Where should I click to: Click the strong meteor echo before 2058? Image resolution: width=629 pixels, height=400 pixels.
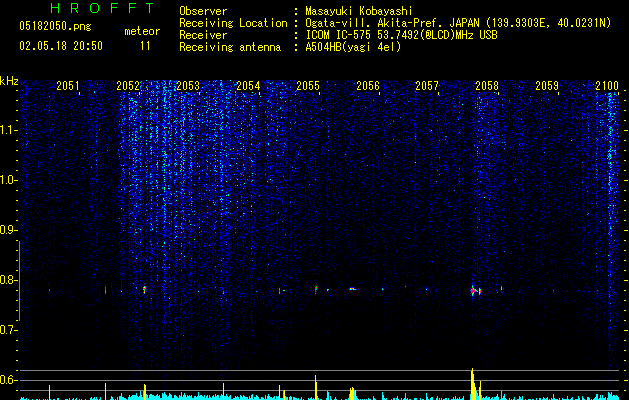473,291
